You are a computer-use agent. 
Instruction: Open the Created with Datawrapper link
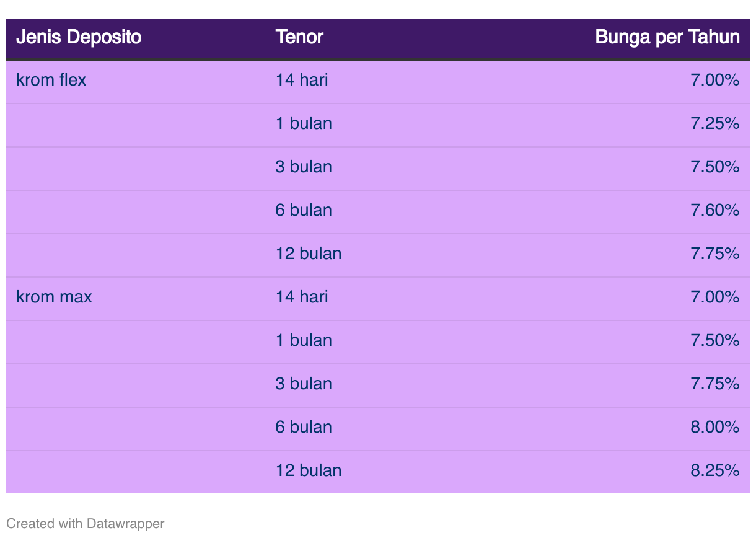(x=86, y=523)
